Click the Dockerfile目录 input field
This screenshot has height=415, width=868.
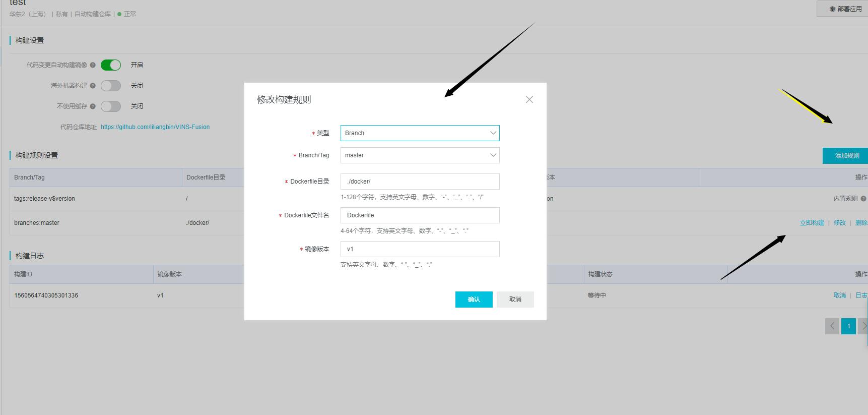(420, 182)
